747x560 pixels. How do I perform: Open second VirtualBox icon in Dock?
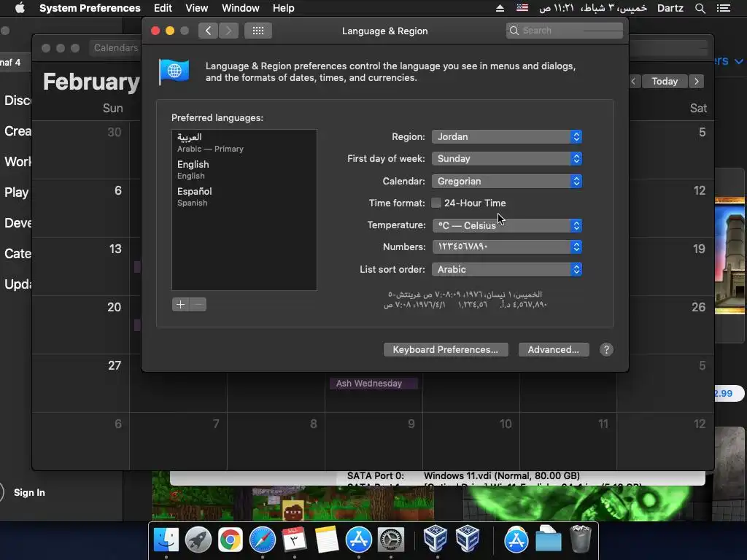[x=468, y=539]
